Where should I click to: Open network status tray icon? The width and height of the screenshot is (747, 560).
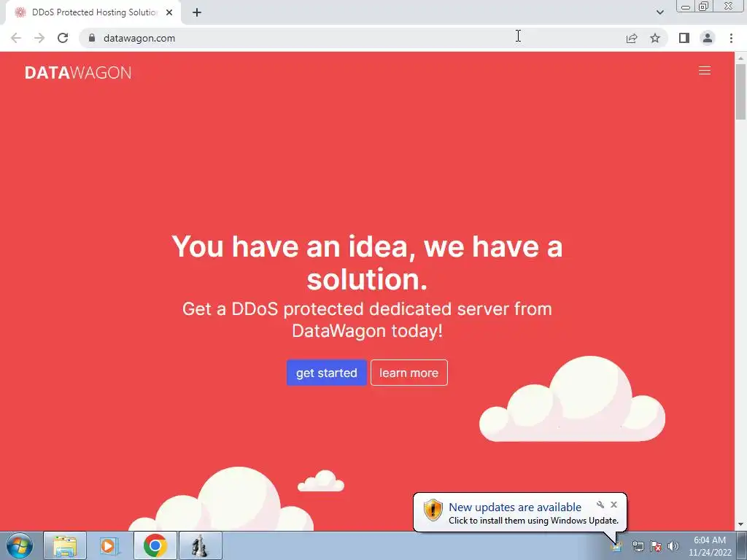[638, 547]
